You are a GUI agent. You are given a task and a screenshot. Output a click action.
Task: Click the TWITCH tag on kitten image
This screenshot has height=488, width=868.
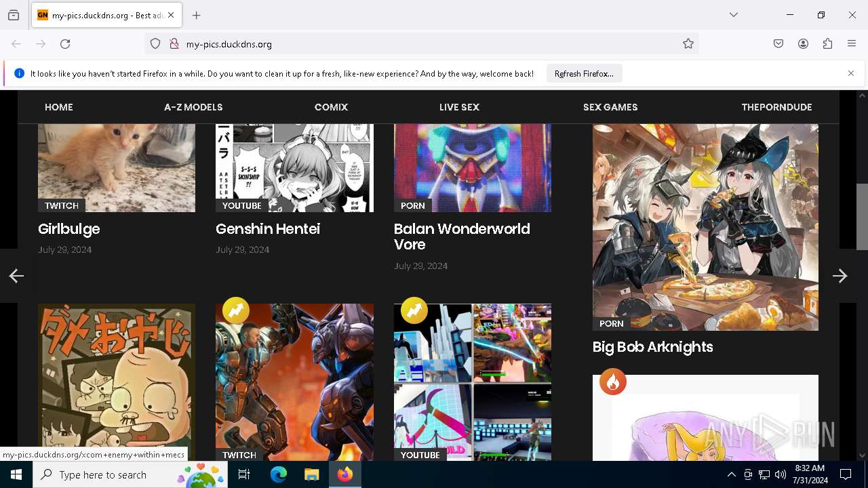click(x=62, y=205)
